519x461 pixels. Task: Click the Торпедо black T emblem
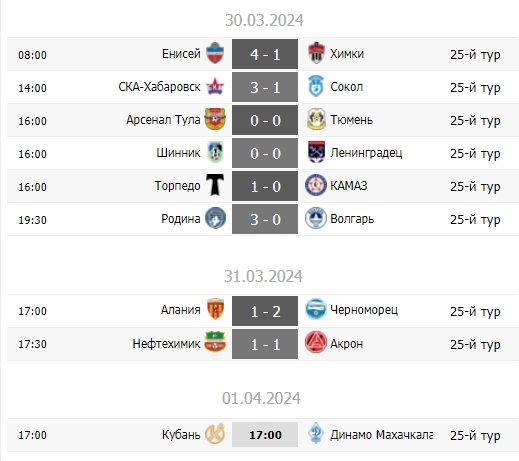(215, 185)
